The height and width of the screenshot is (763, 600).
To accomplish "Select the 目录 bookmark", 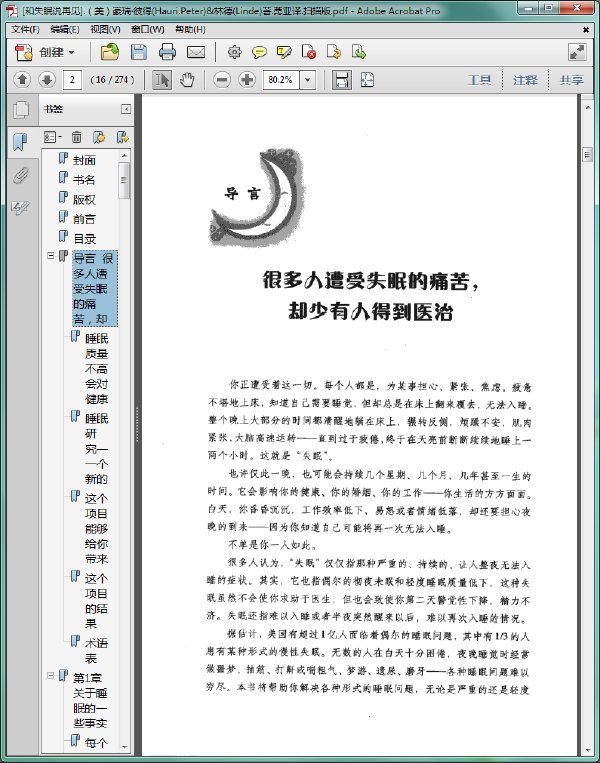I will tap(85, 239).
